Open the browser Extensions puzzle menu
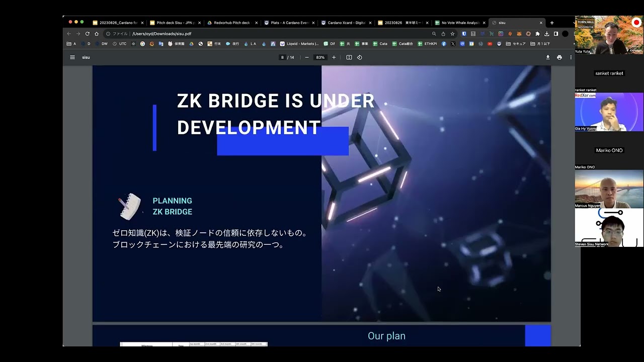 pos(538,34)
